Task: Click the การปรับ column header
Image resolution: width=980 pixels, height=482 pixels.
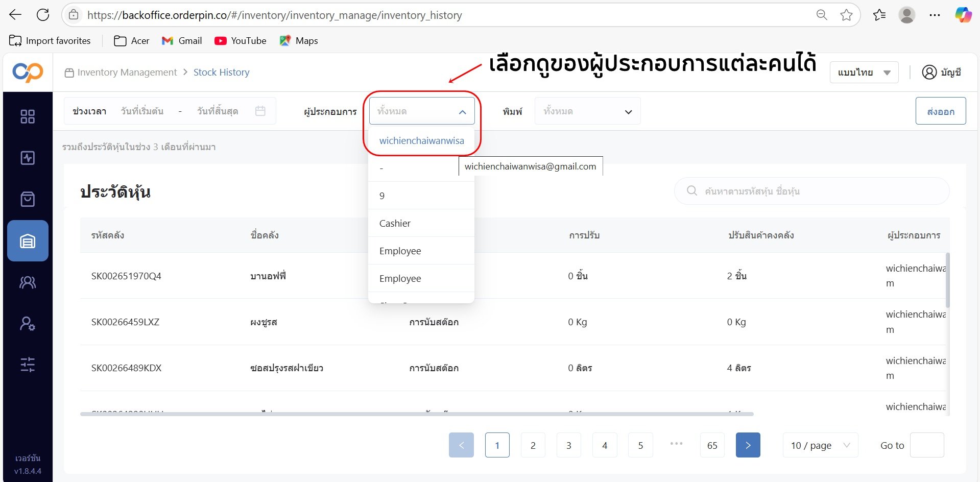Action: 584,235
